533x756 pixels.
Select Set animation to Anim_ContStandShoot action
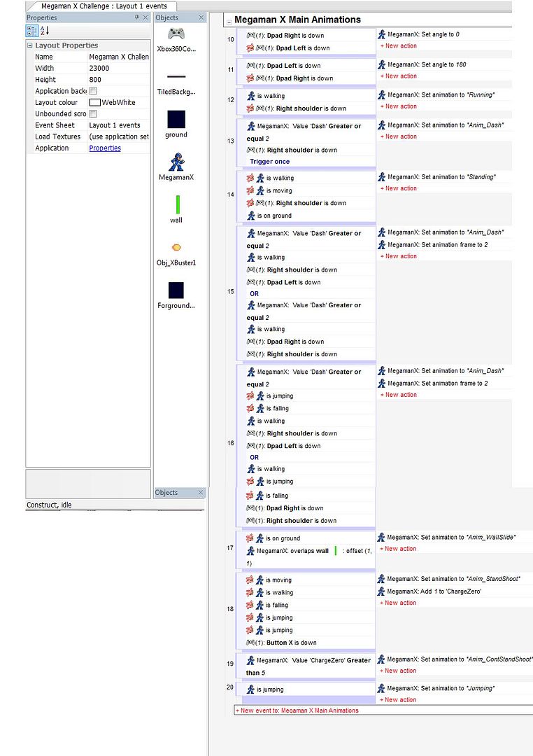tap(460, 659)
